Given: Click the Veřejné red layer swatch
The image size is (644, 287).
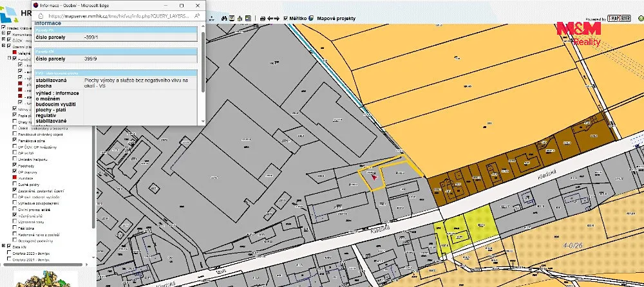Looking at the screenshot, I should [x=15, y=52].
